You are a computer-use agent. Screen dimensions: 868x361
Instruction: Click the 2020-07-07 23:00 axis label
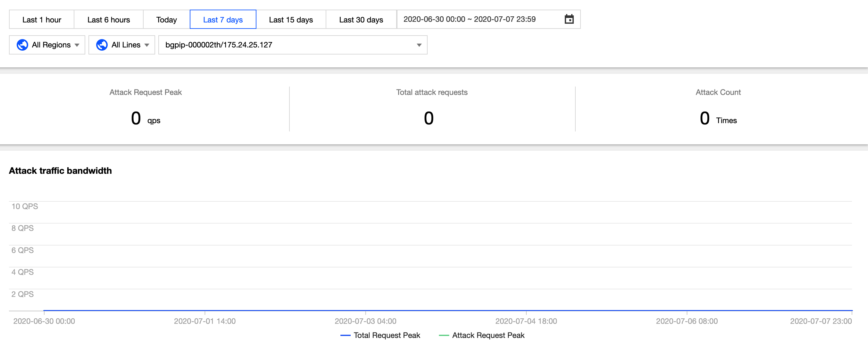[x=821, y=321]
